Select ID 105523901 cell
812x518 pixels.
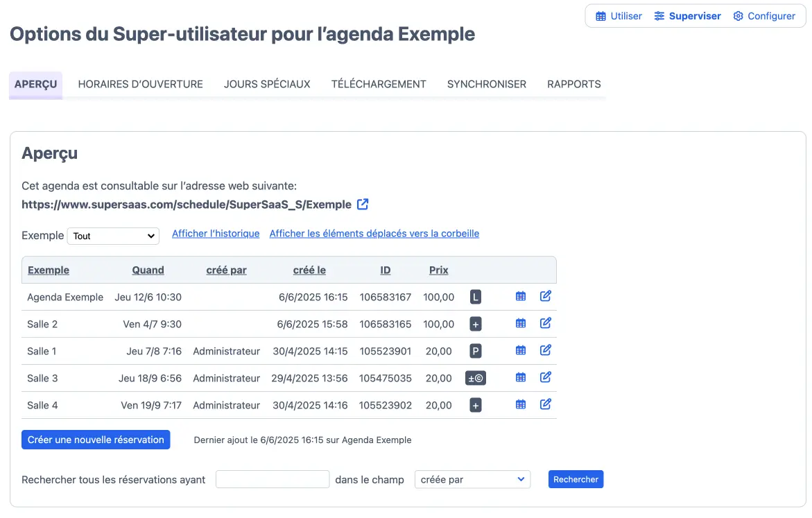coord(386,351)
